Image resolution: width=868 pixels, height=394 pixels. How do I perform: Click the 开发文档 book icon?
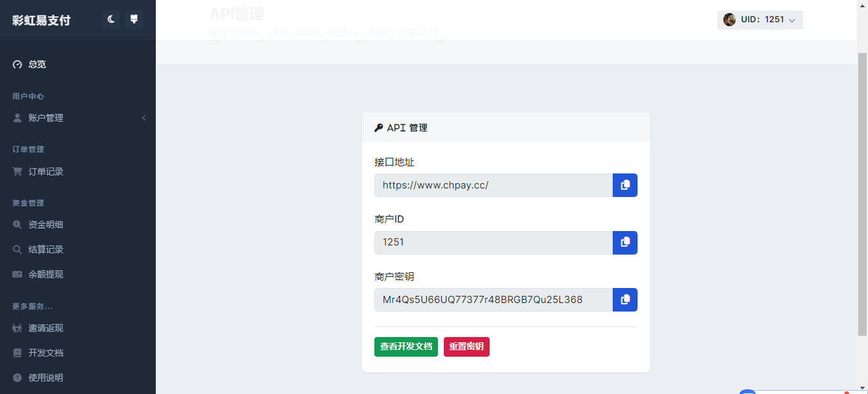coord(18,353)
